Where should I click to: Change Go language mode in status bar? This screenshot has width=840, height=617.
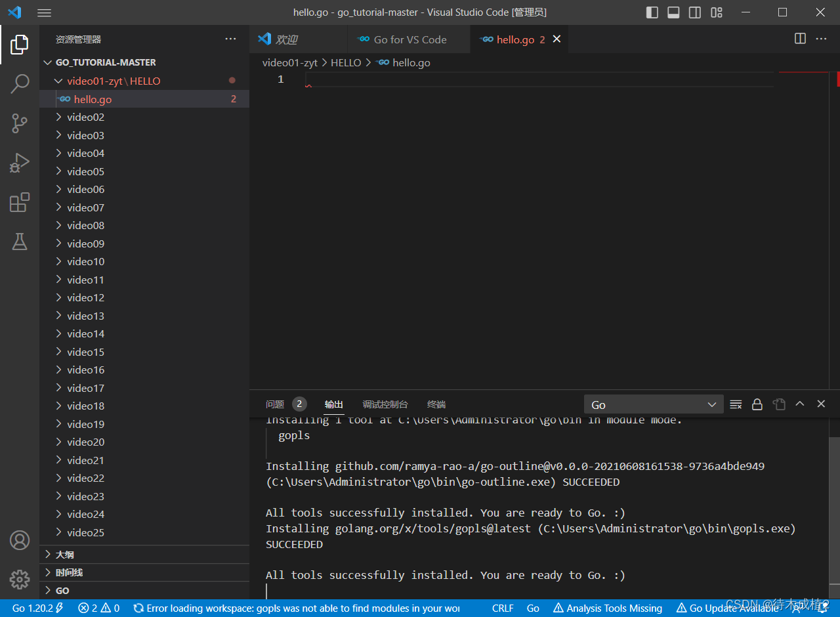coord(533,608)
